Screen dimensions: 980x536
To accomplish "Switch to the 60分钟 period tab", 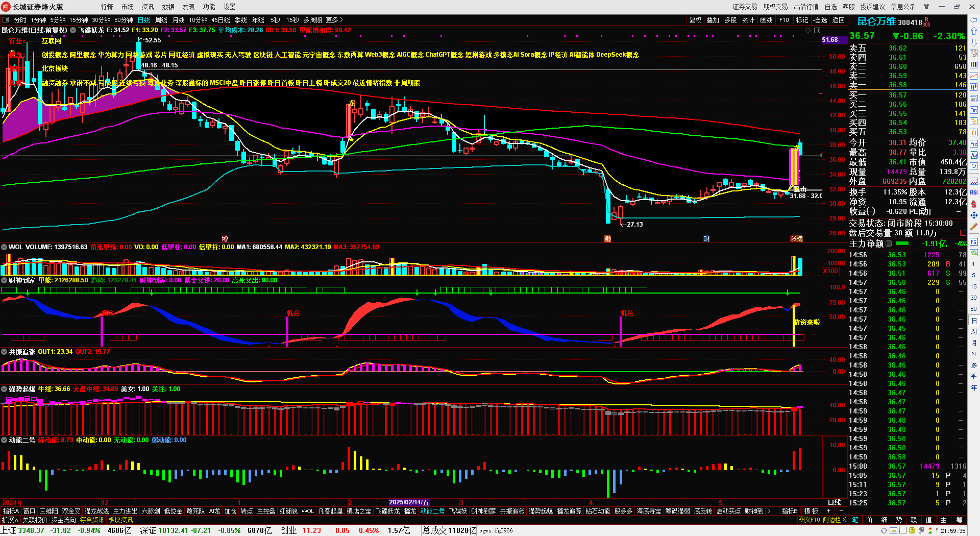I will 124,20.
